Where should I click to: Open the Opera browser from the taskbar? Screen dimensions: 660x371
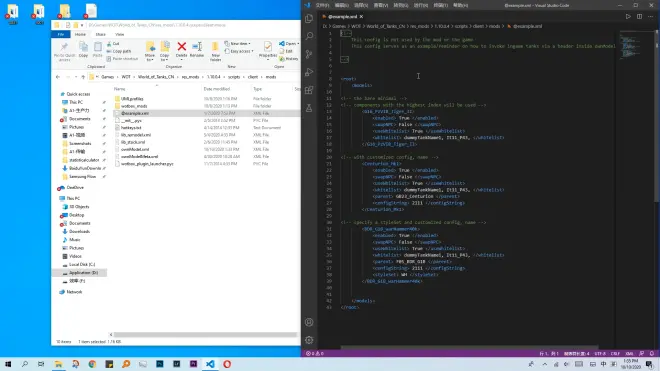click(227, 364)
